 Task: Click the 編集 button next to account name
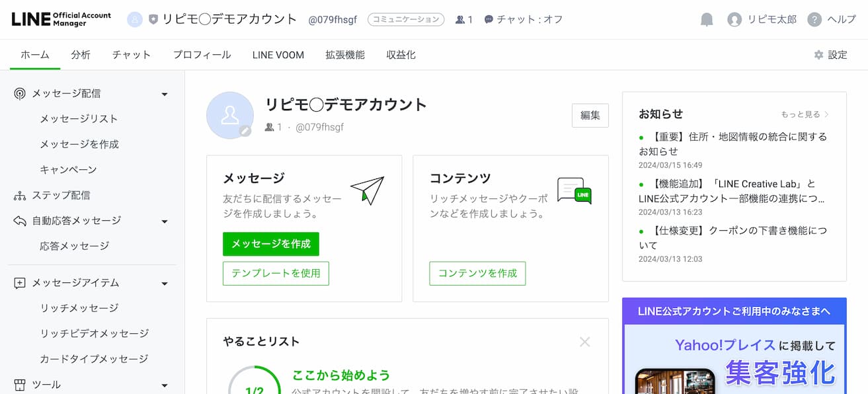(x=590, y=115)
